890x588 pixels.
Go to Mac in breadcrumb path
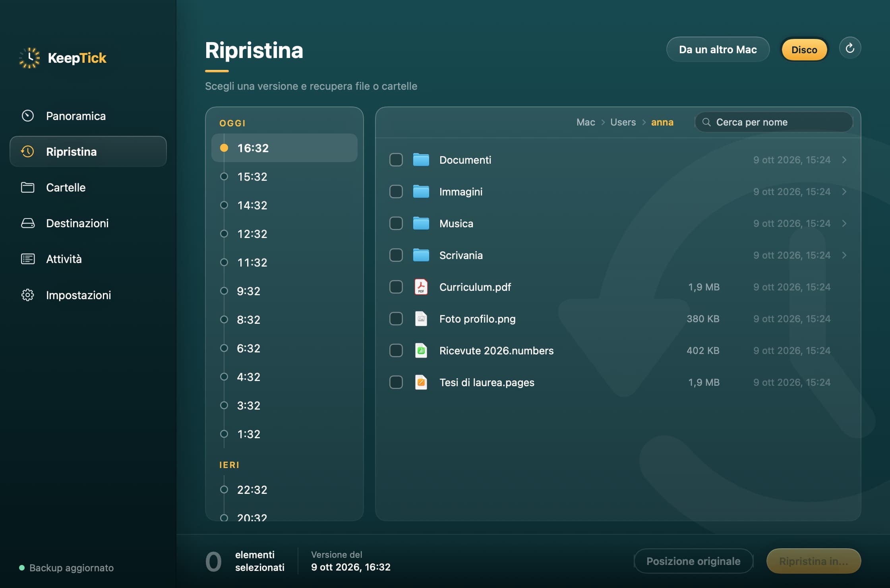pos(586,122)
